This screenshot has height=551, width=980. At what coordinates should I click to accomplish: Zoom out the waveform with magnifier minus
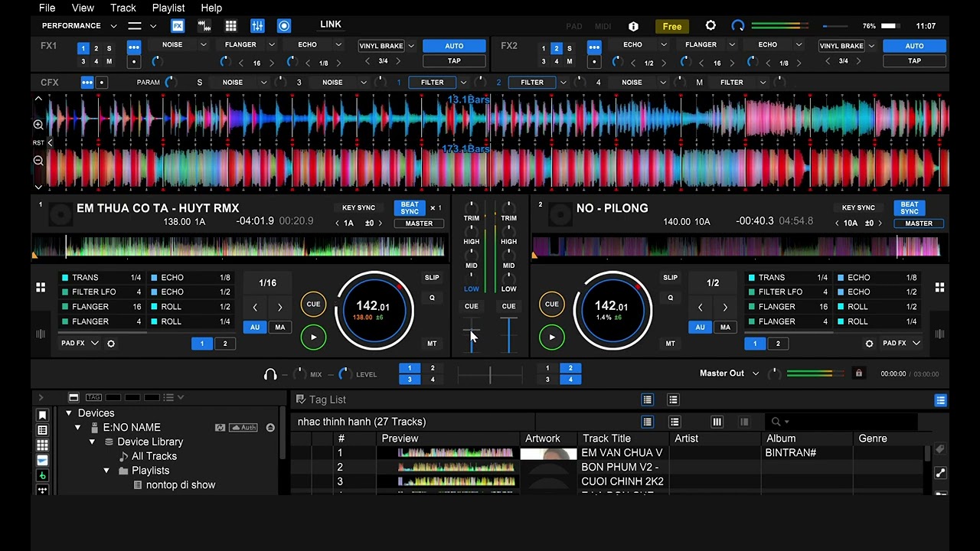38,161
